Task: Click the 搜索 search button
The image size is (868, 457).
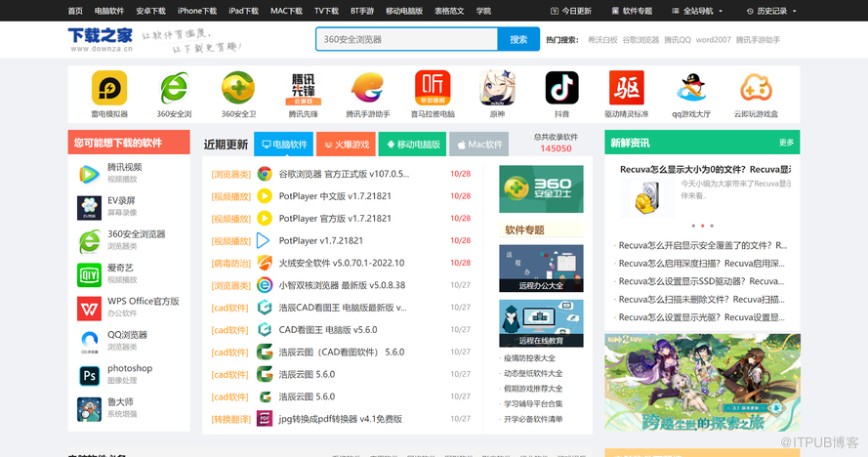Action: (518, 39)
